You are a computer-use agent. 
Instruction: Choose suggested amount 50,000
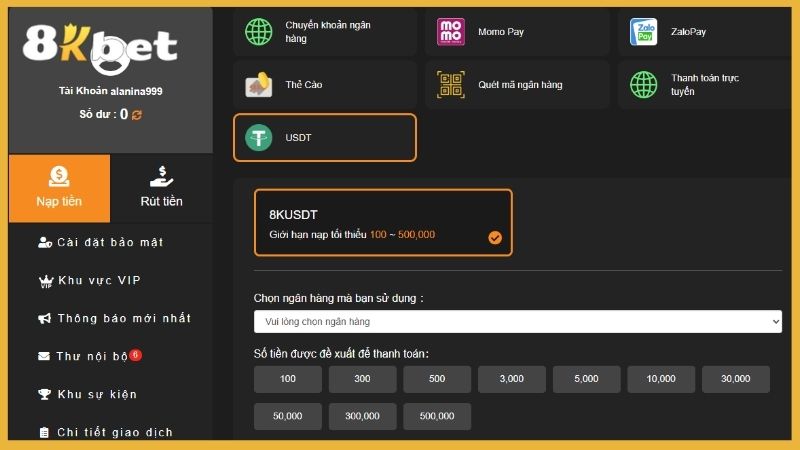click(288, 416)
